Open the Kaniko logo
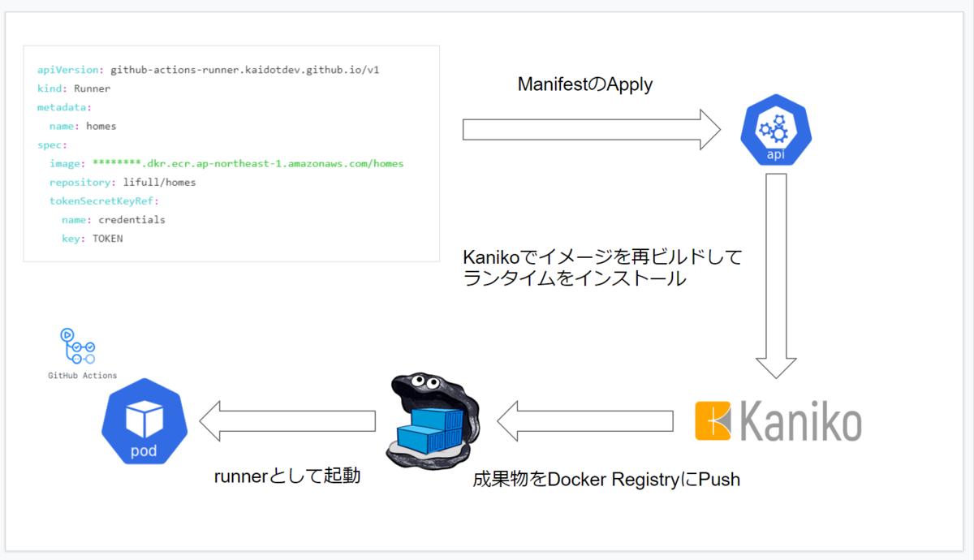 coord(779,420)
